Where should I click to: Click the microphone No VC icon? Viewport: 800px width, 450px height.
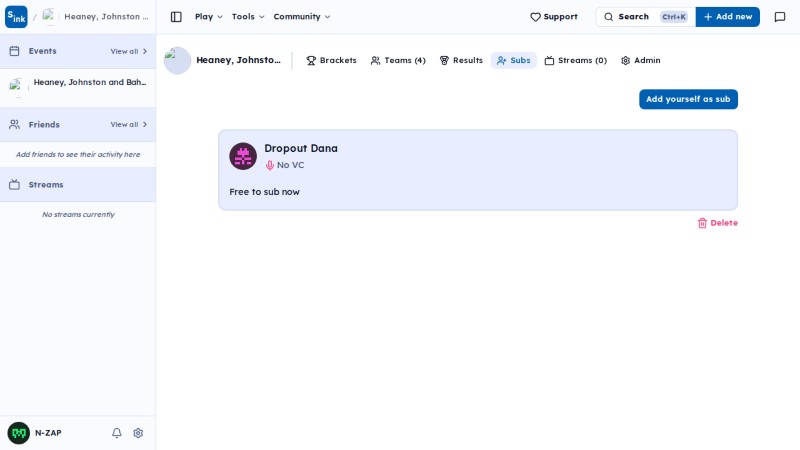270,165
